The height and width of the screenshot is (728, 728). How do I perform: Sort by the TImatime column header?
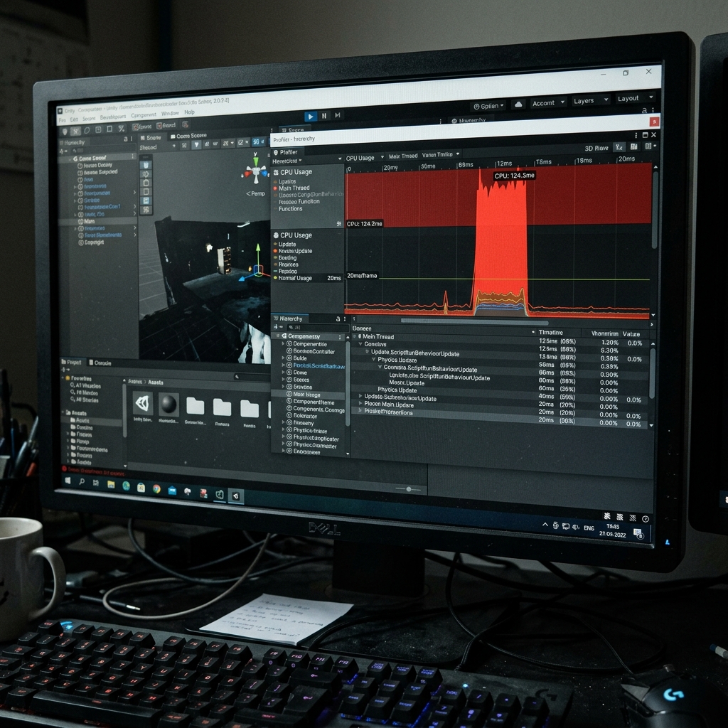pyautogui.click(x=551, y=333)
